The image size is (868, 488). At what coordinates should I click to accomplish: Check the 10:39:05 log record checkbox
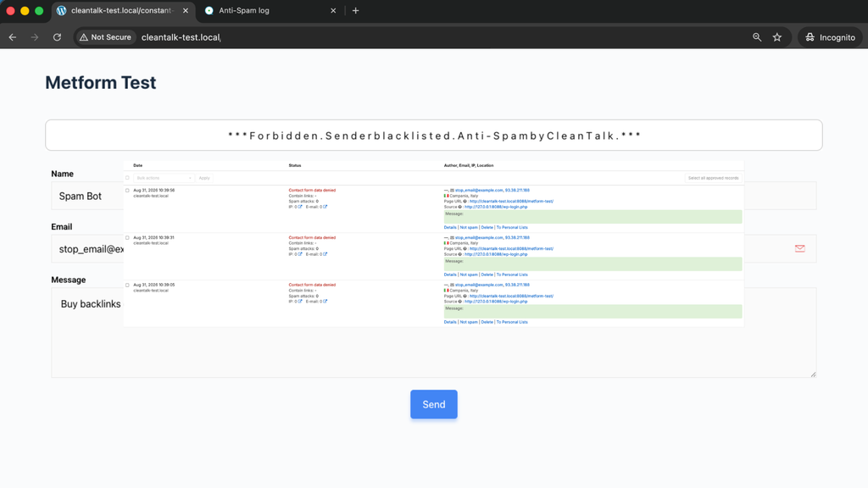pos(127,285)
